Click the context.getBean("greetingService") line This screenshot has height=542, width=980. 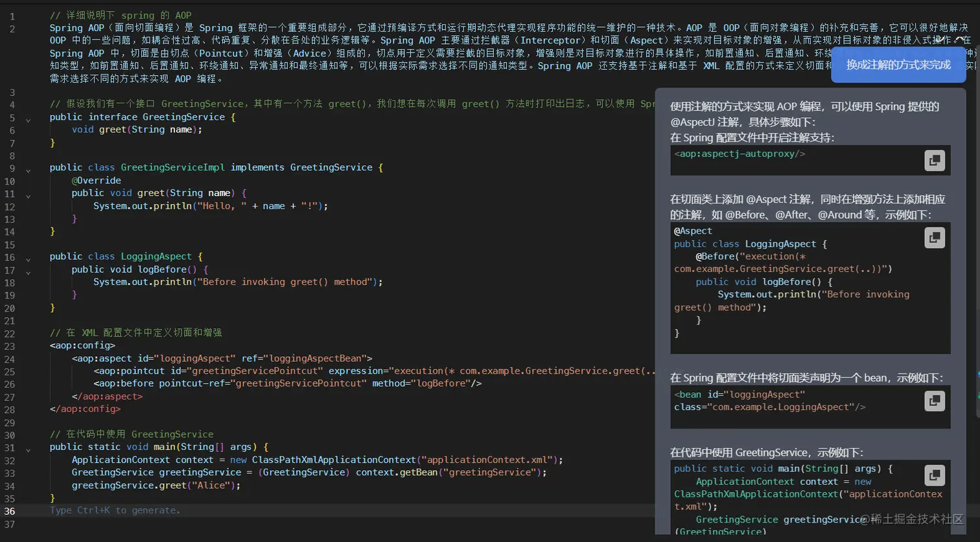[x=309, y=472]
